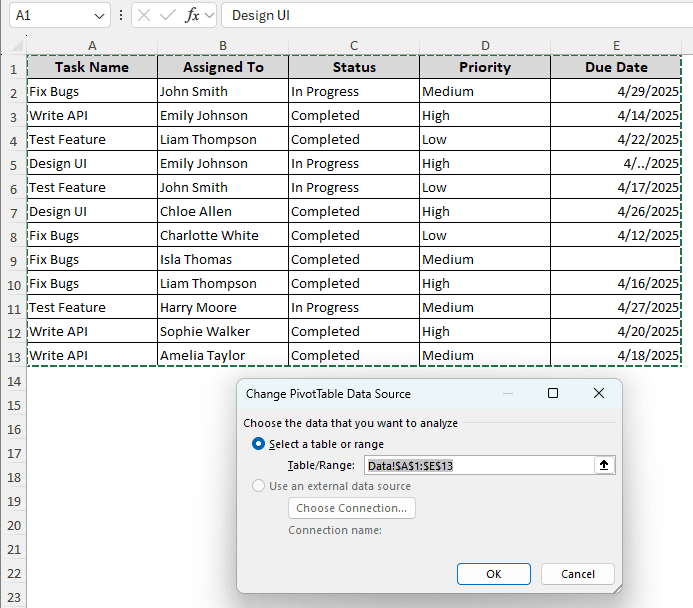Image resolution: width=693 pixels, height=608 pixels.
Task: Click Cancel in the data source dialog
Action: click(x=577, y=574)
